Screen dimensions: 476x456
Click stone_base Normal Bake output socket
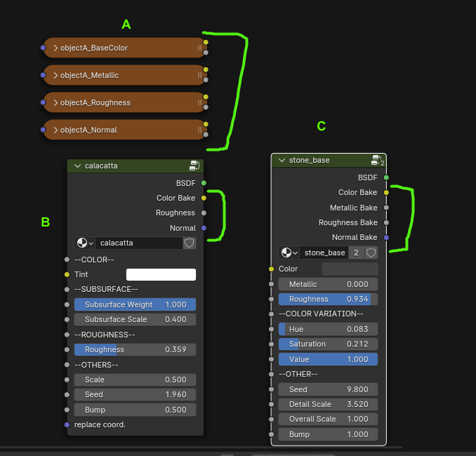pos(386,238)
